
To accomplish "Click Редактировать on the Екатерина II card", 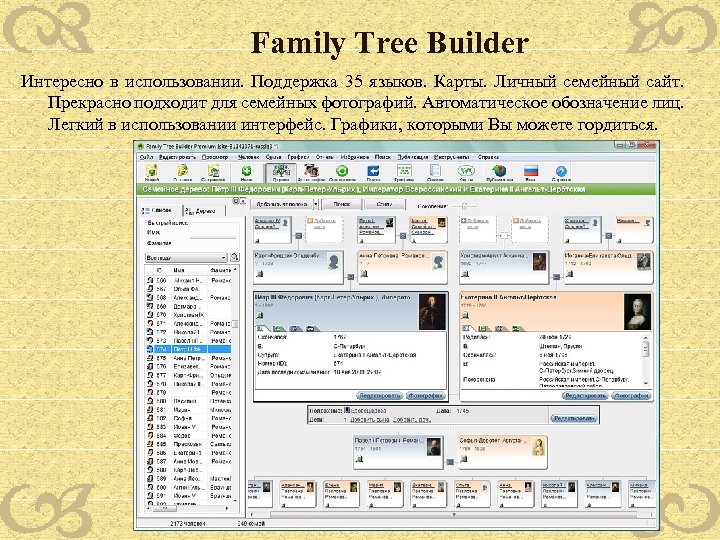I will 585,395.
